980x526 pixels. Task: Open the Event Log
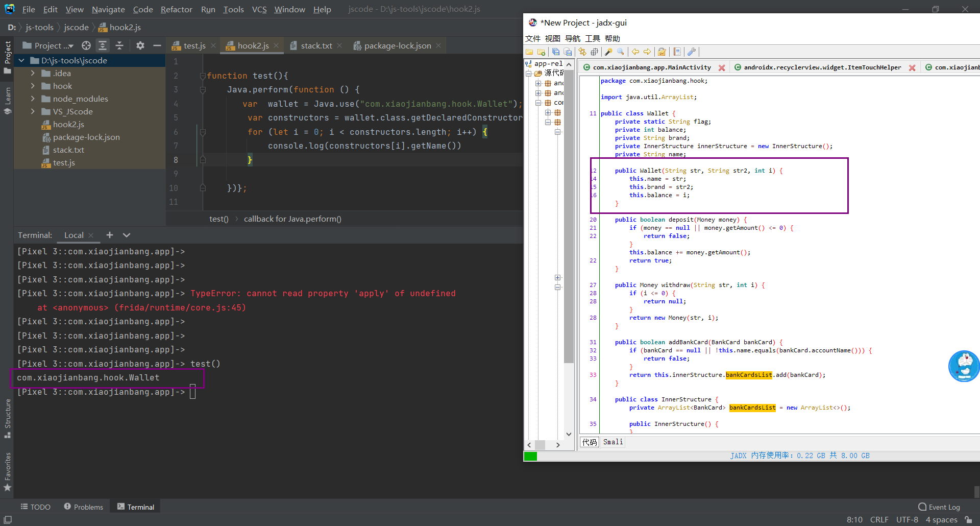(939, 507)
